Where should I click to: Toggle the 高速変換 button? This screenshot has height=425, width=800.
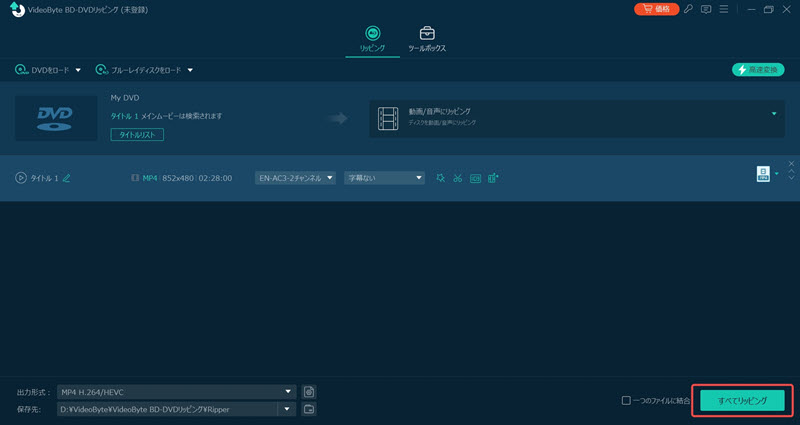pos(757,70)
